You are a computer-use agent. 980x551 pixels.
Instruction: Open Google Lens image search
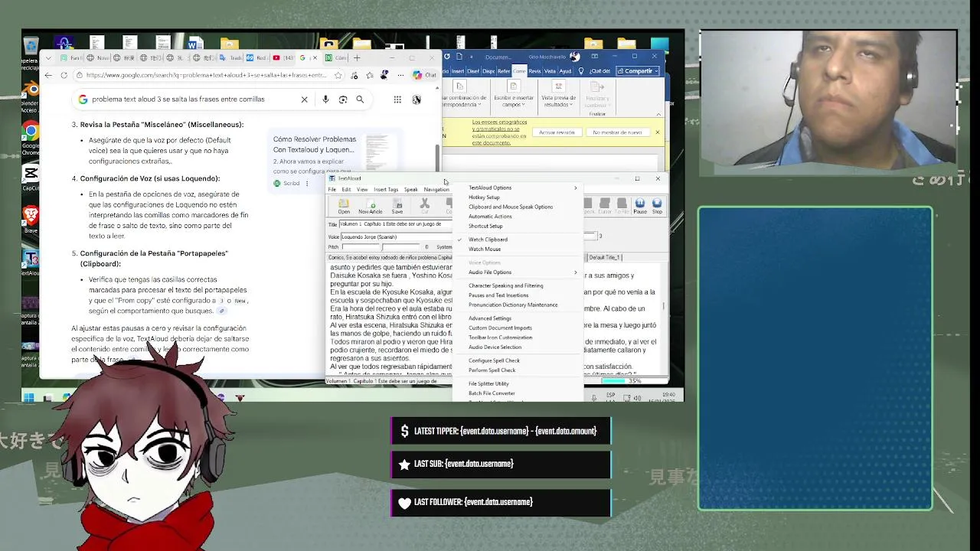(342, 99)
